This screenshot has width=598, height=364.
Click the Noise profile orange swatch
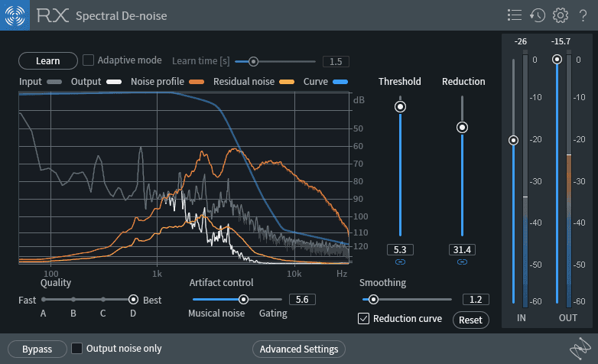pyautogui.click(x=197, y=82)
